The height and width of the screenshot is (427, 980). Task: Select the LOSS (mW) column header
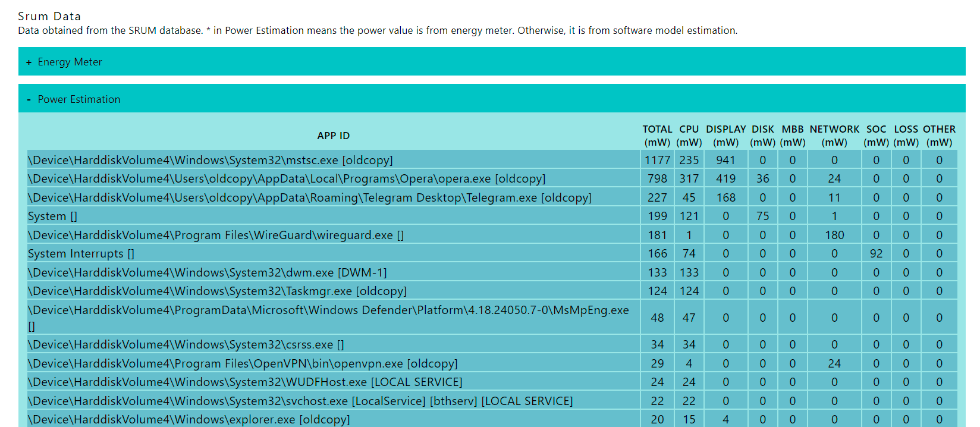point(906,136)
